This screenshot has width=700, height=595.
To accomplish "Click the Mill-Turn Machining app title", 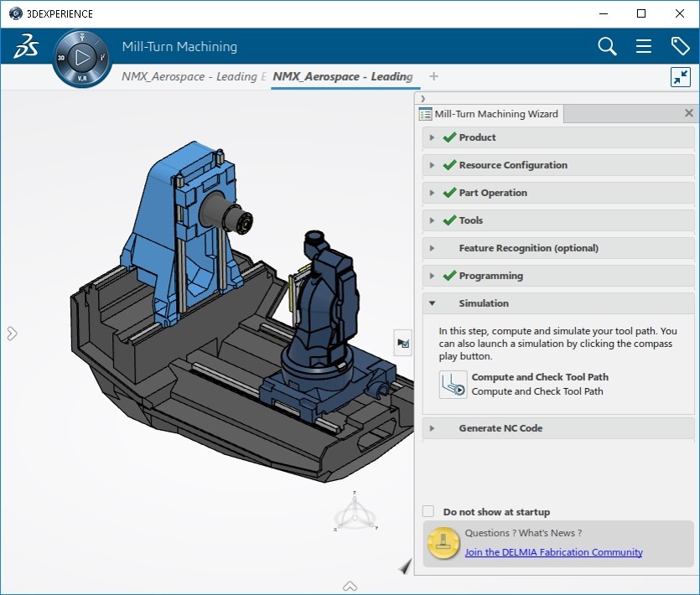I will coord(179,46).
